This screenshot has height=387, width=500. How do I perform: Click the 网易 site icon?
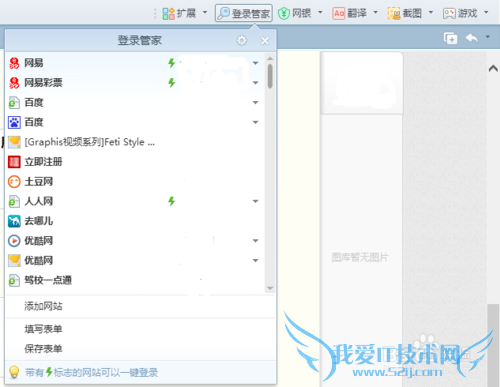pos(14,63)
